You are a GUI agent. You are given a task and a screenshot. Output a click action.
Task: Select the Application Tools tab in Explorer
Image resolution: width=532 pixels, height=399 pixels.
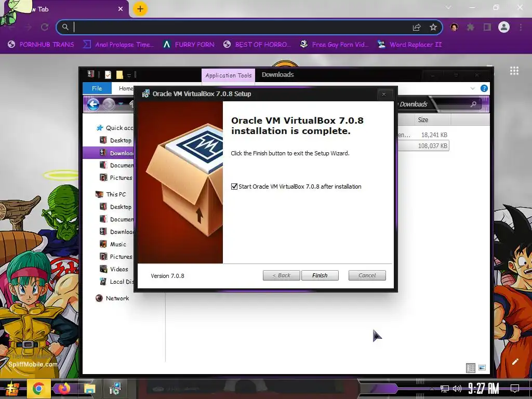[x=229, y=75]
